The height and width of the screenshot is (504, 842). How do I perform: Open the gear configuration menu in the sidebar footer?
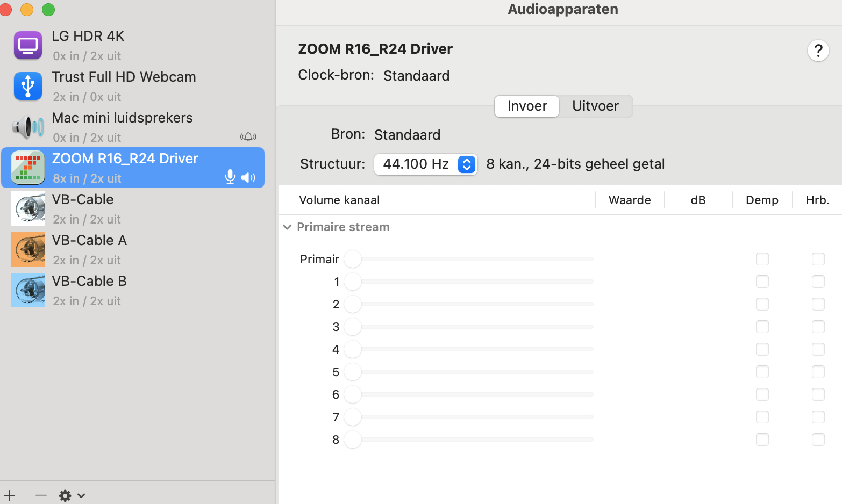[x=65, y=495]
